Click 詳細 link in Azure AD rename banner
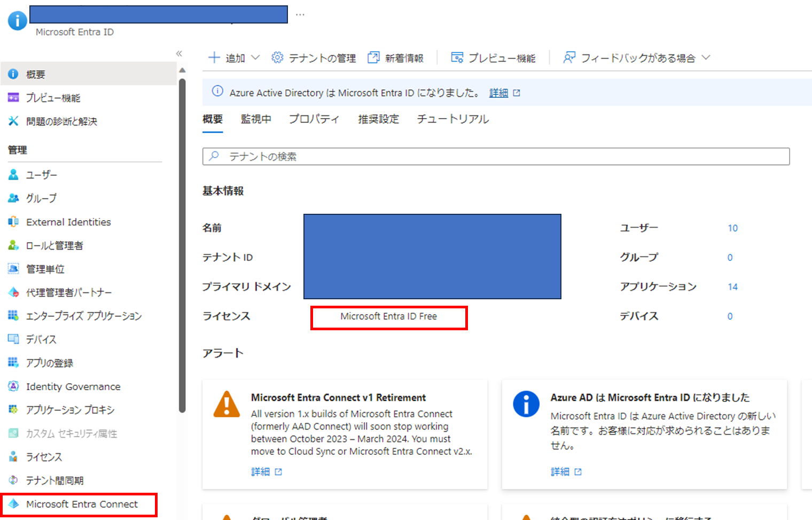The image size is (812, 520). pyautogui.click(x=498, y=93)
